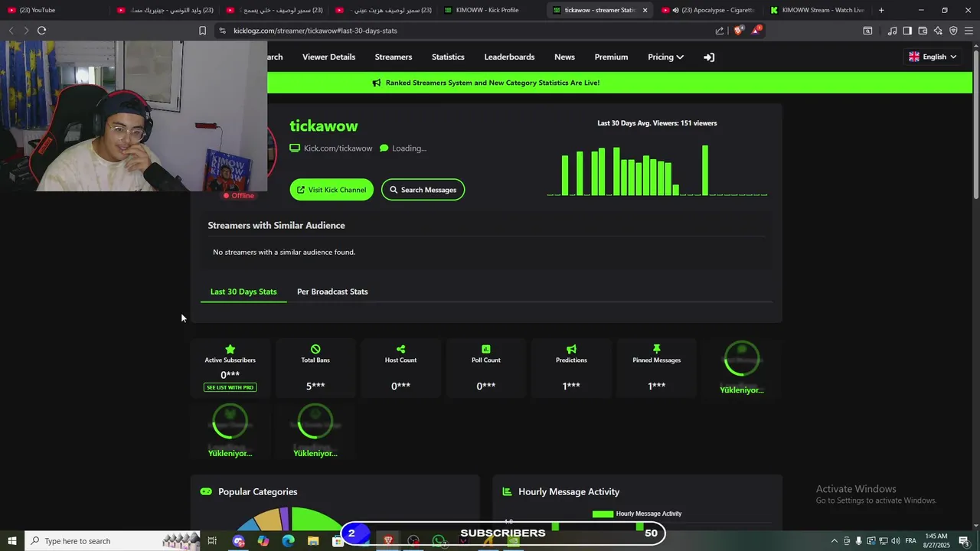Close the tickawow streamer stats tab
This screenshot has height=551, width=980.
click(645, 10)
